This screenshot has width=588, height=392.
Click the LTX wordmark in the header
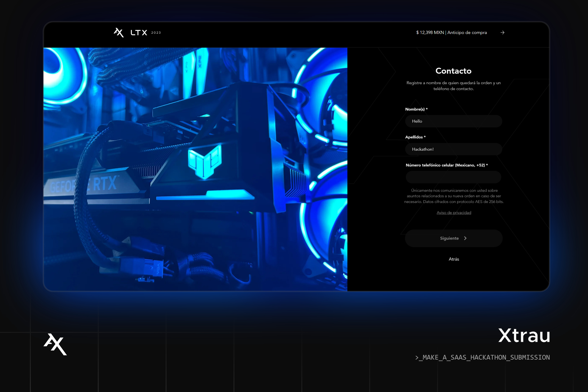[139, 33]
